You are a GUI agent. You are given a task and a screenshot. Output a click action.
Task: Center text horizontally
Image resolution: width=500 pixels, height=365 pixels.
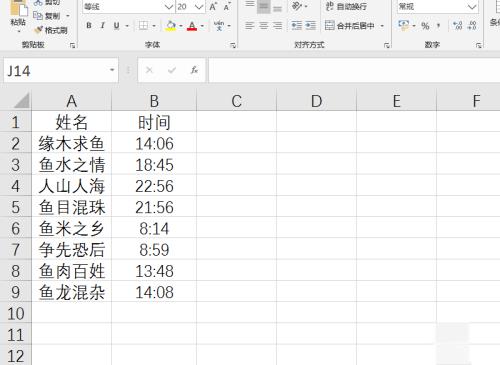263,25
